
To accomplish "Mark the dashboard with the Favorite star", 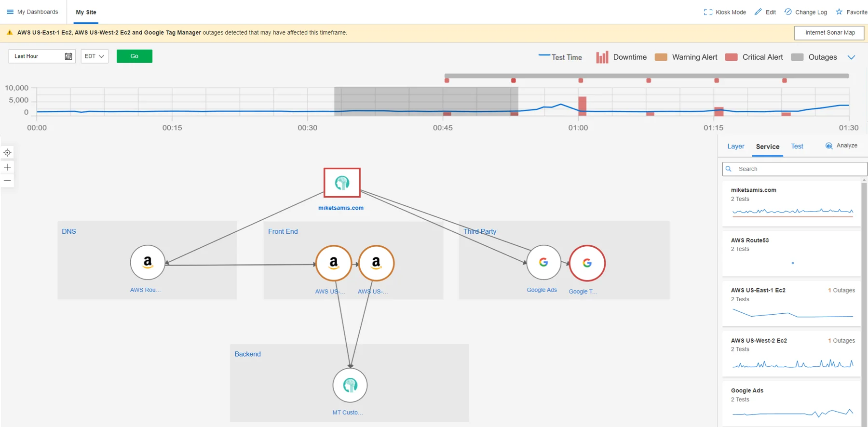I will [839, 12].
